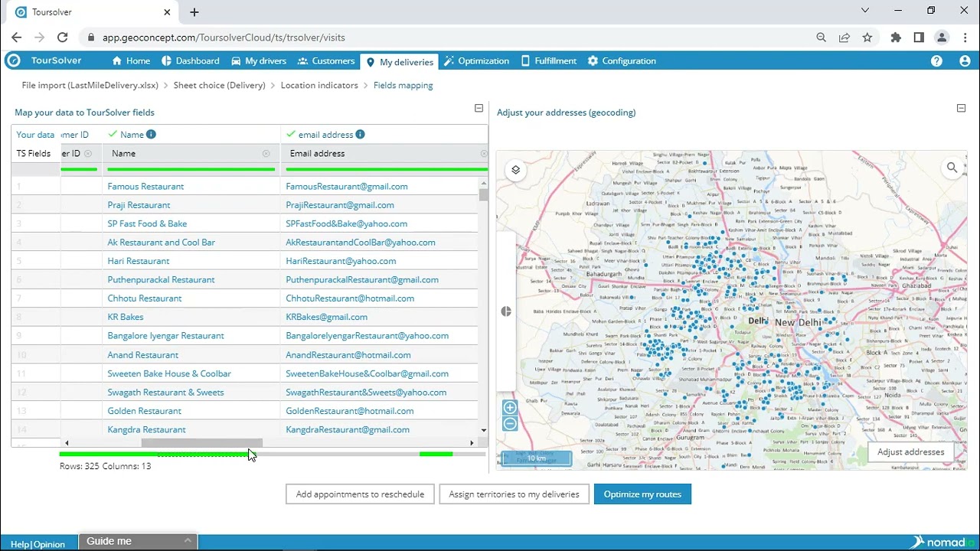Open Customers menu
The height and width of the screenshot is (551, 980).
[327, 61]
